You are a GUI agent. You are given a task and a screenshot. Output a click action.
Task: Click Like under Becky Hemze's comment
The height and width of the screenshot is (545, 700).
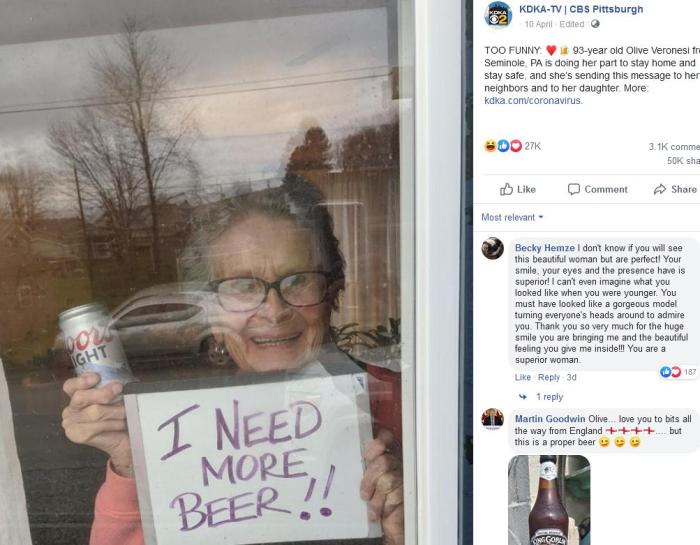click(x=523, y=377)
